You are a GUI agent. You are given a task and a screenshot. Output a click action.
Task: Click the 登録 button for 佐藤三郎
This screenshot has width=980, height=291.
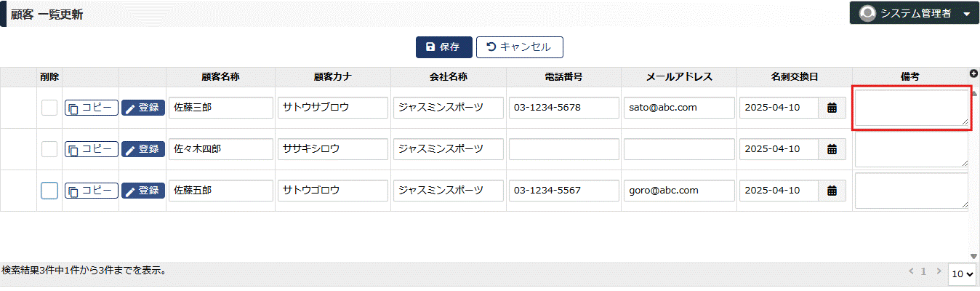142,108
